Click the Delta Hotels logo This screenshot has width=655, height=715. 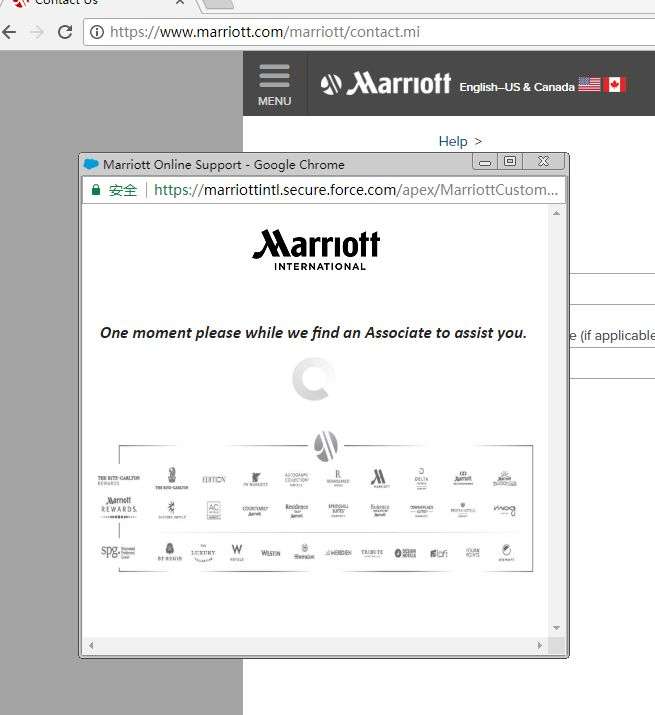click(x=421, y=478)
